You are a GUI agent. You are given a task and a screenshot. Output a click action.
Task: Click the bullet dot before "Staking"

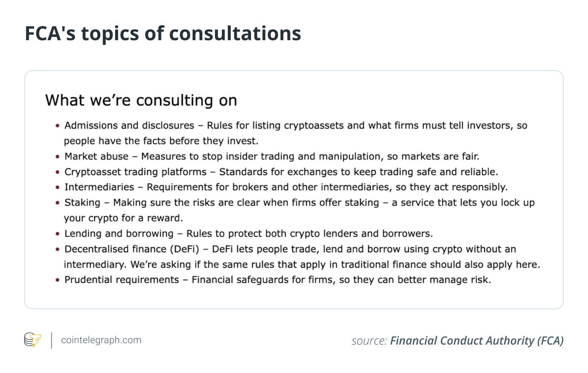point(58,203)
